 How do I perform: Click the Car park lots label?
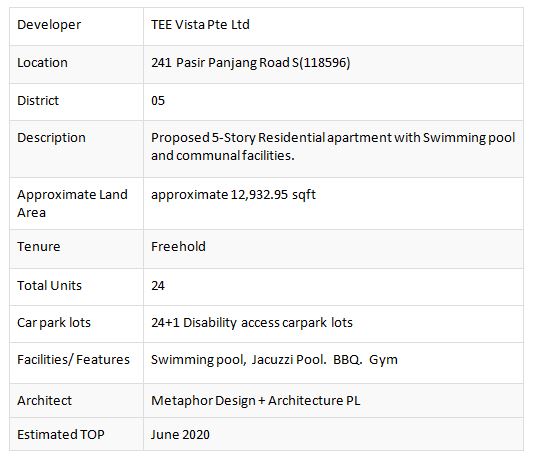coord(54,323)
